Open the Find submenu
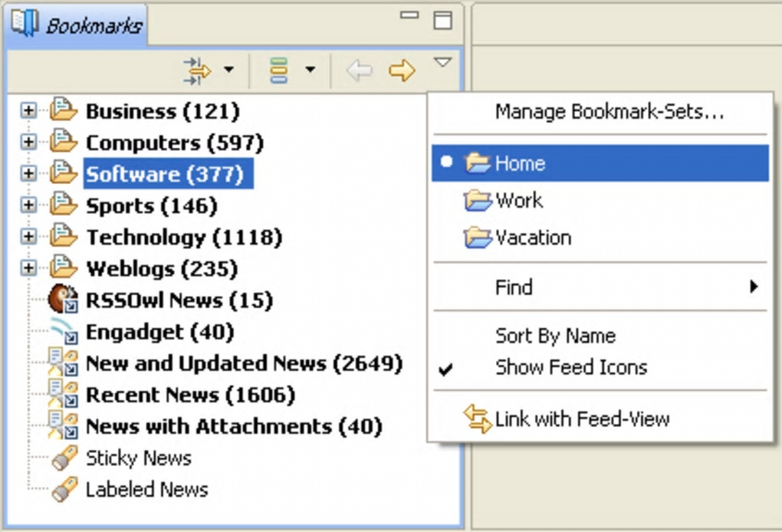782x532 pixels. (x=600, y=287)
